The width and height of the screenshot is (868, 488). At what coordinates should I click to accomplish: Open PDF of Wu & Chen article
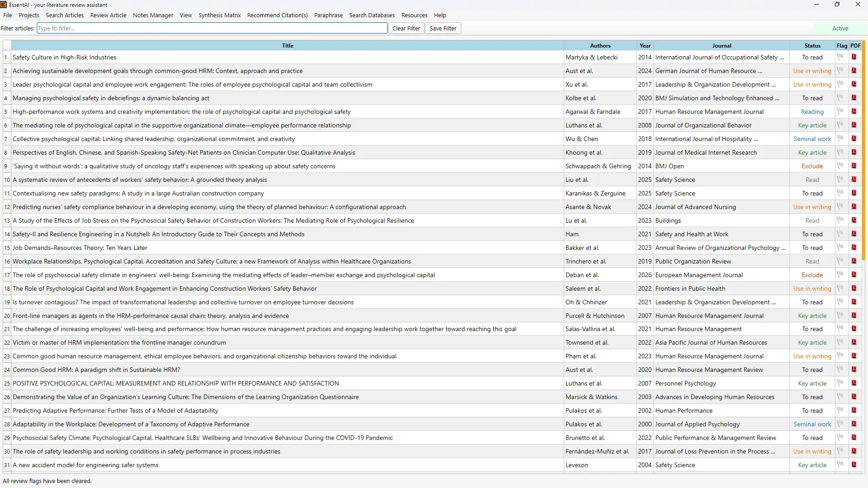[854, 139]
